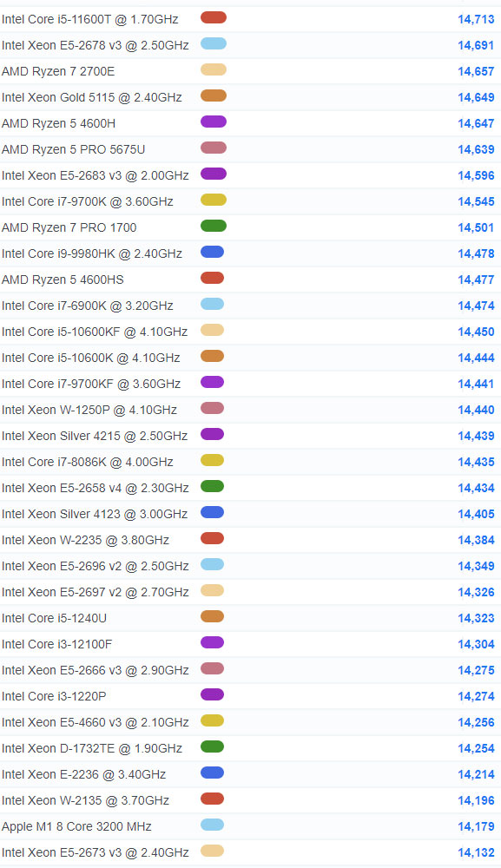The width and height of the screenshot is (501, 868).
Task: Open the Intel Xeon W-2135 link
Action: click(x=85, y=800)
